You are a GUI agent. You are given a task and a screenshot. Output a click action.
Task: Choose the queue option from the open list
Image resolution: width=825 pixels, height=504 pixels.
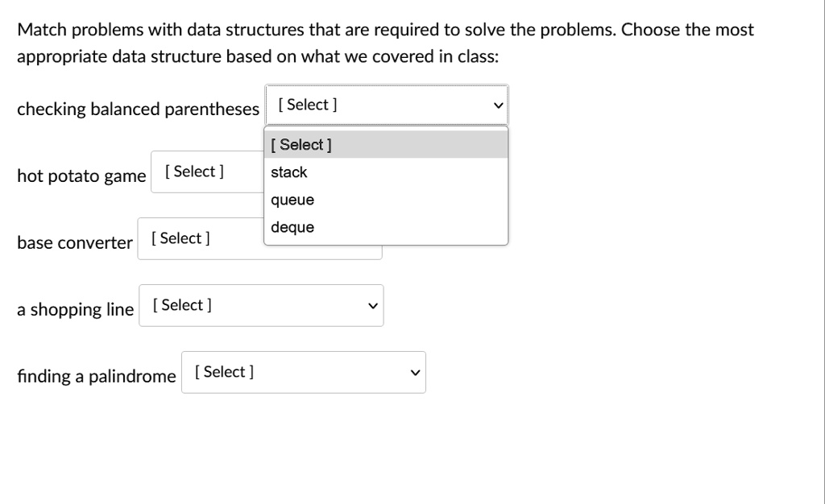pyautogui.click(x=386, y=199)
